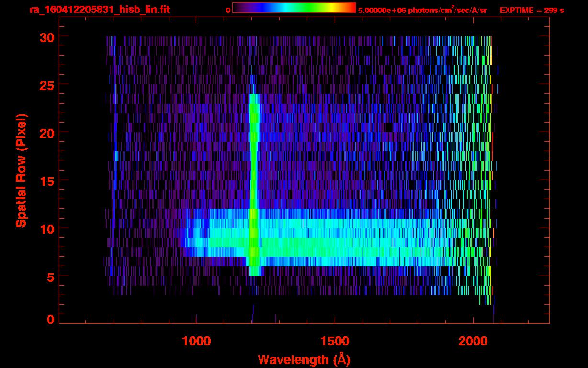The height and width of the screenshot is (368, 588).
Task: Click the 1000 wavelength tick label
Action: 197,341
